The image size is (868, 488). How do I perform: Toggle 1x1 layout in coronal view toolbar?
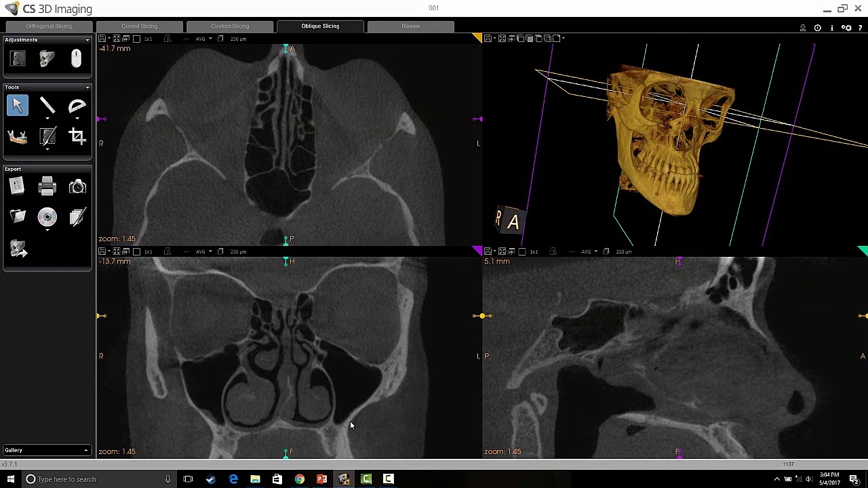pos(148,251)
